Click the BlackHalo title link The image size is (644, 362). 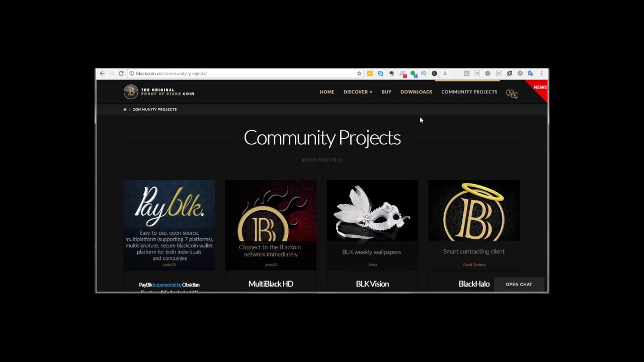474,284
